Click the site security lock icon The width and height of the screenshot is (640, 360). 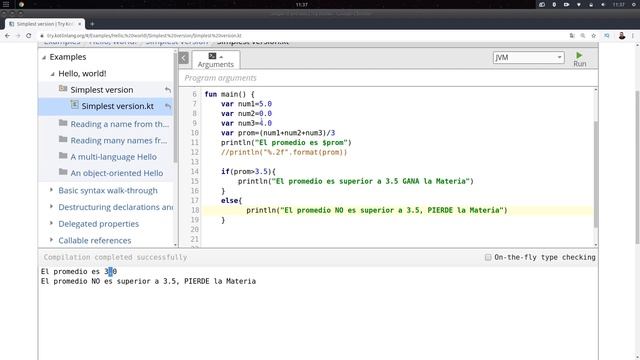pos(42,36)
